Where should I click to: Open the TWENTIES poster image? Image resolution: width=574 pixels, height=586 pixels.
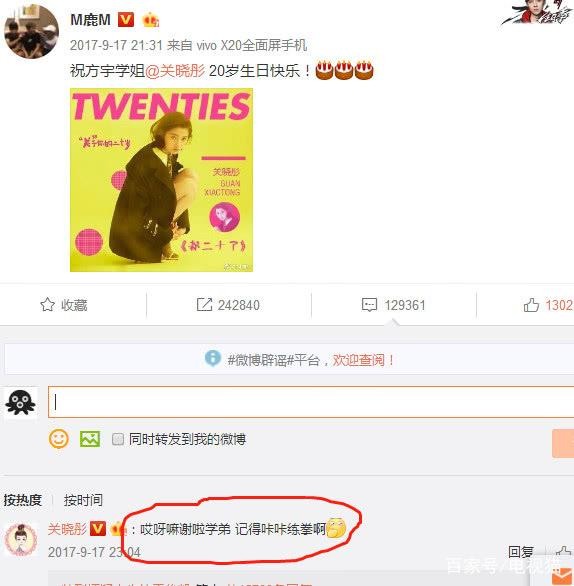(161, 180)
